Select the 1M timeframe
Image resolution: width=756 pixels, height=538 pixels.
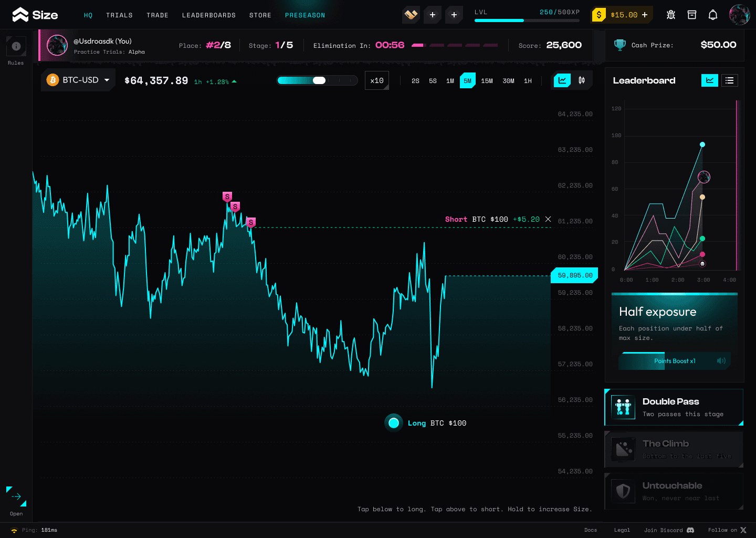[450, 81]
